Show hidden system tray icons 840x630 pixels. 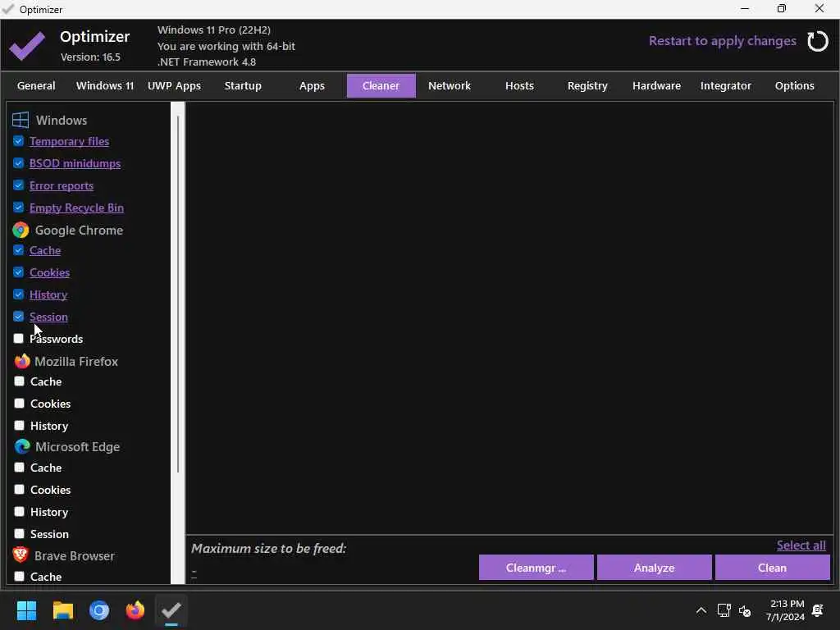[x=701, y=610]
